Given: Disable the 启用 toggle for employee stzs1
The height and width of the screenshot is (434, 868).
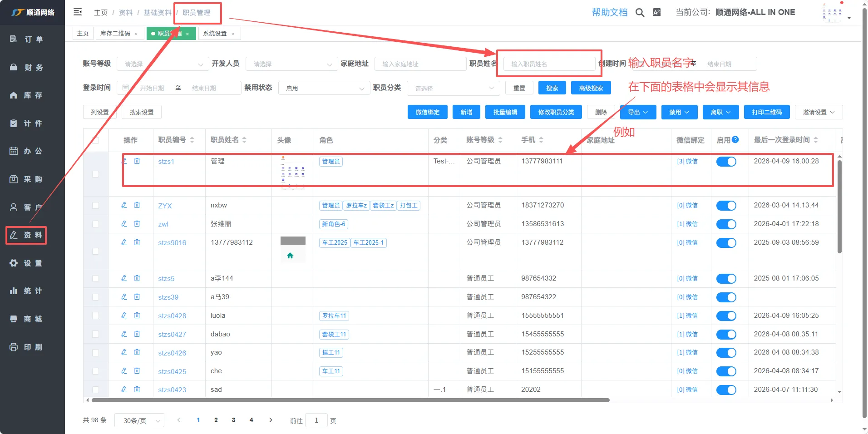Looking at the screenshot, I should (726, 162).
